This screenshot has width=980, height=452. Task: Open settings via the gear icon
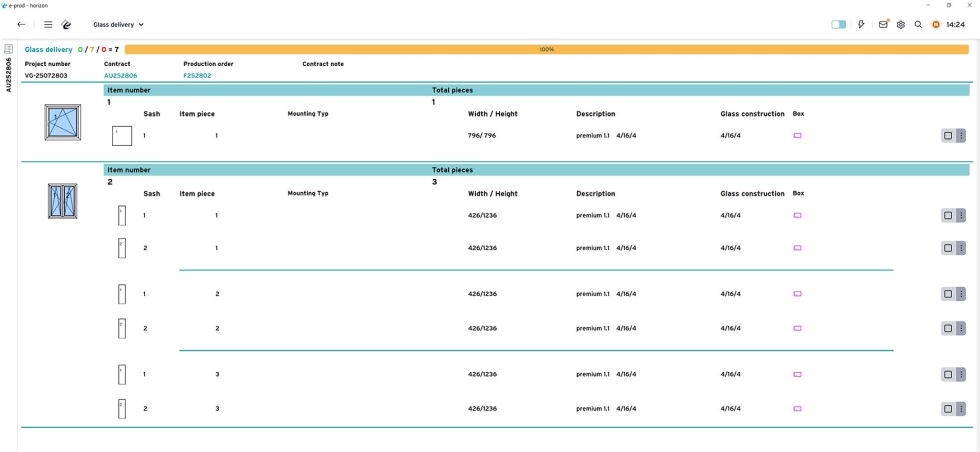click(901, 25)
